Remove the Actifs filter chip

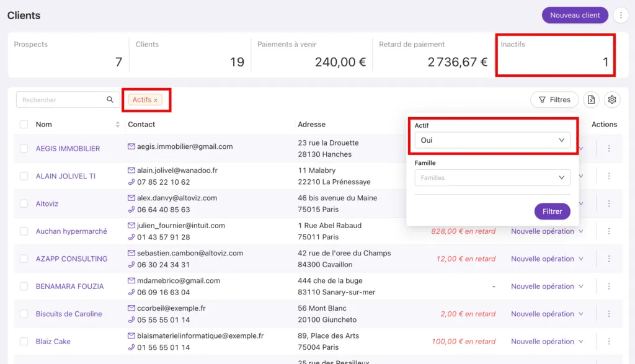[156, 100]
